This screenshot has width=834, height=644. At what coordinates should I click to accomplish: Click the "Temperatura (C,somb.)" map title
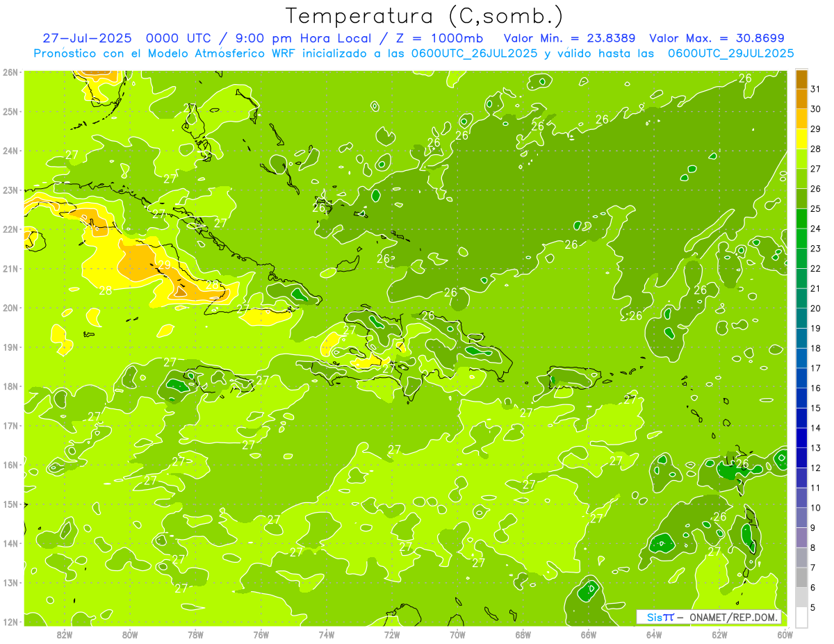[x=424, y=16]
